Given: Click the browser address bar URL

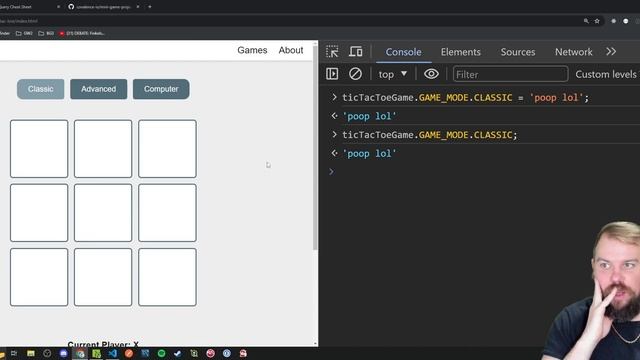Looking at the screenshot, I should click(x=19, y=21).
